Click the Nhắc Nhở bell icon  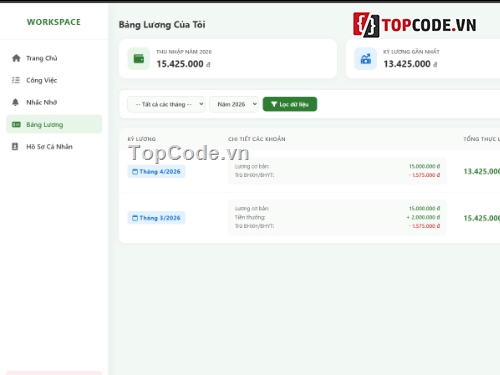15,102
